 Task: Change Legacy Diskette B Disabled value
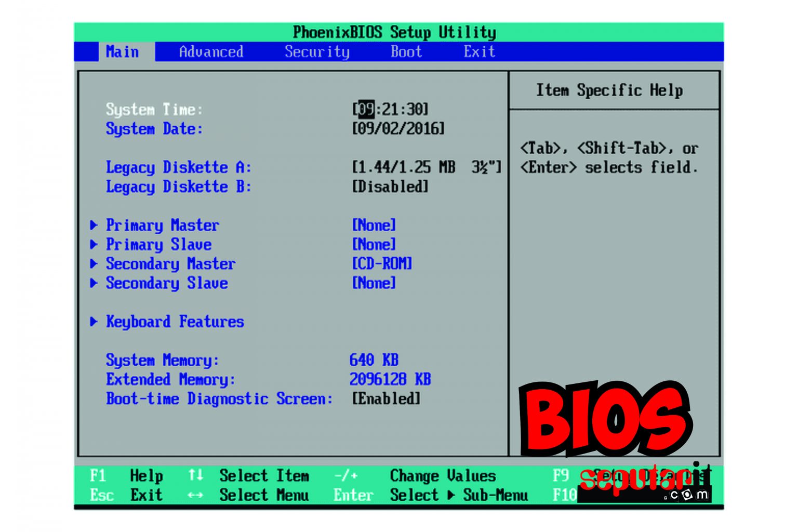390,187
